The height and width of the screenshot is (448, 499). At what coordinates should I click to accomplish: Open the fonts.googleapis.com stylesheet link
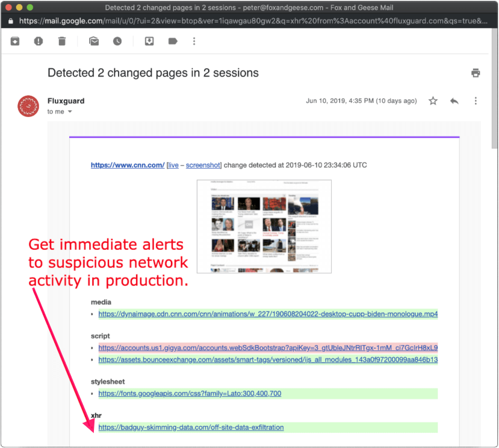pyautogui.click(x=190, y=394)
